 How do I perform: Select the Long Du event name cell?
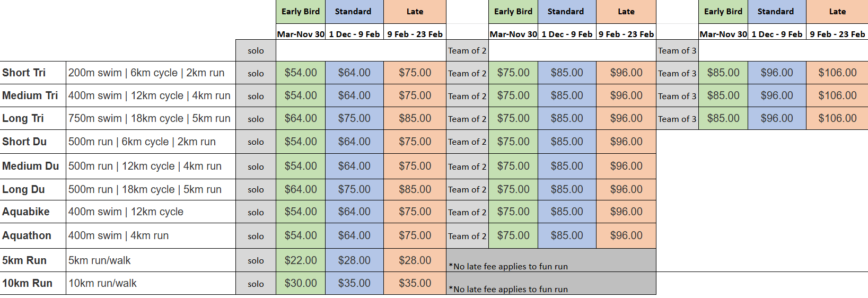pos(23,189)
